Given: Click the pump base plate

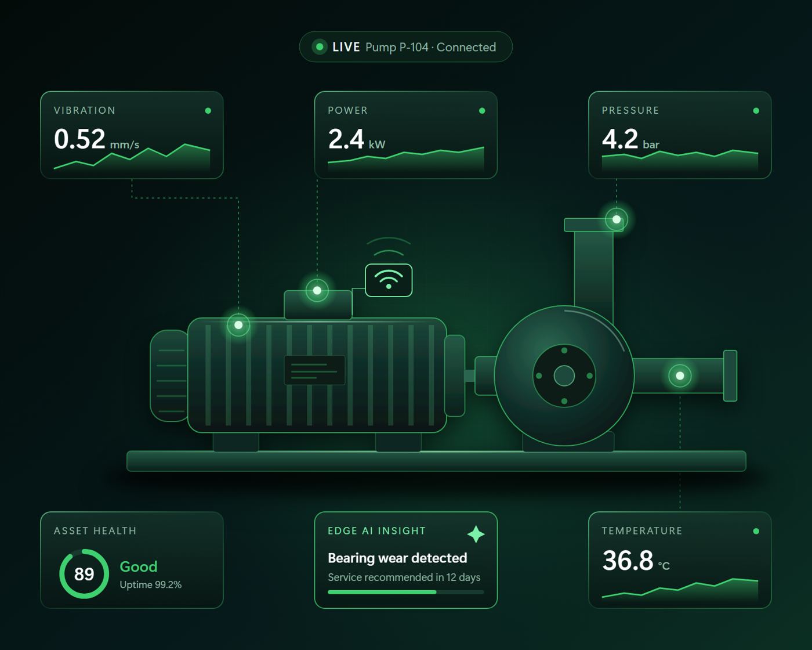Looking at the screenshot, I should [436, 461].
